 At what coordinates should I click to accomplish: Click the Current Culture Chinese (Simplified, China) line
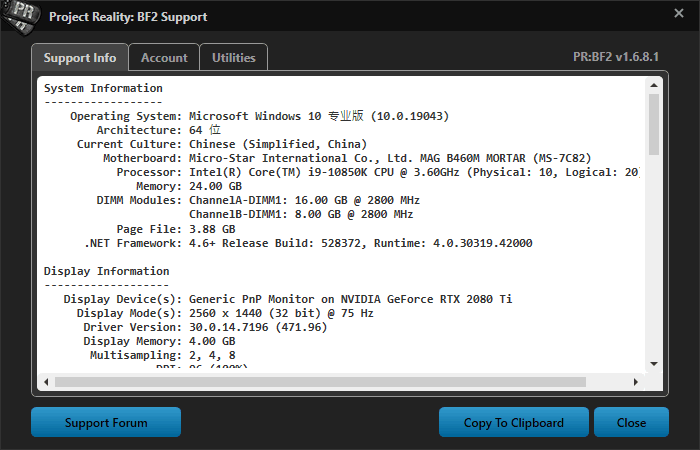[x=222, y=144]
